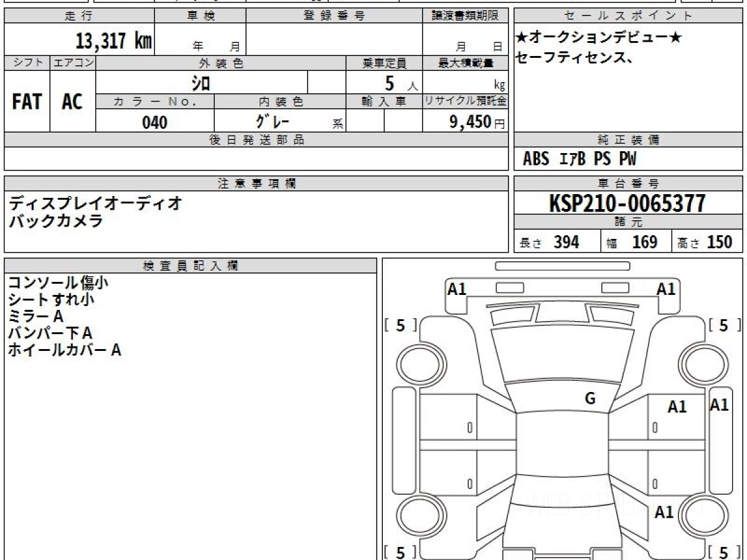Select the recycle deposit "9,450円"
Image resolution: width=747 pixels, height=560 pixels.
click(x=477, y=122)
